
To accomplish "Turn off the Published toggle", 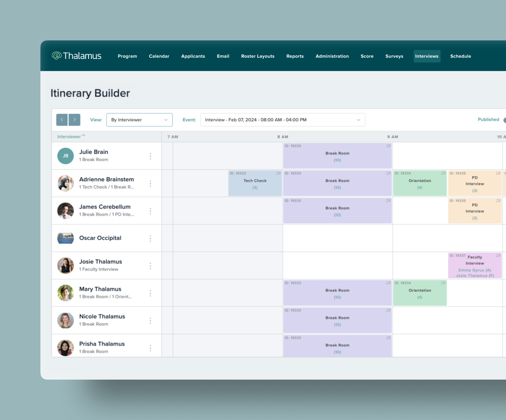I will tap(504, 120).
